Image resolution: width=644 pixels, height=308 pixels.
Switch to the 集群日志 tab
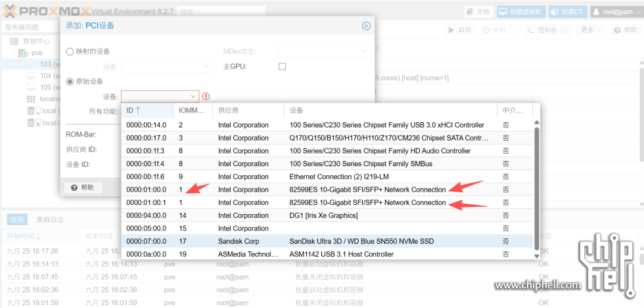(x=50, y=220)
